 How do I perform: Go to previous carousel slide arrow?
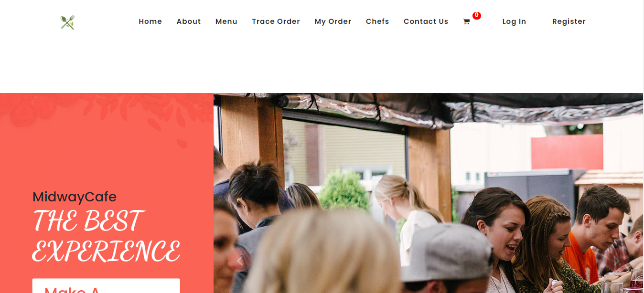point(240,261)
